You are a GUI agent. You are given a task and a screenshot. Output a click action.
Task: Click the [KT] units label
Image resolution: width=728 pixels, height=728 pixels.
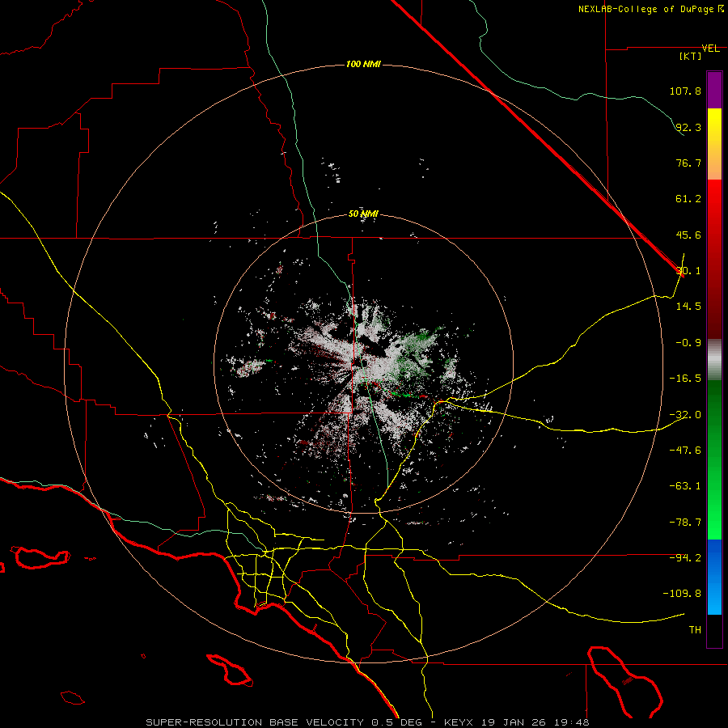pyautogui.click(x=691, y=56)
